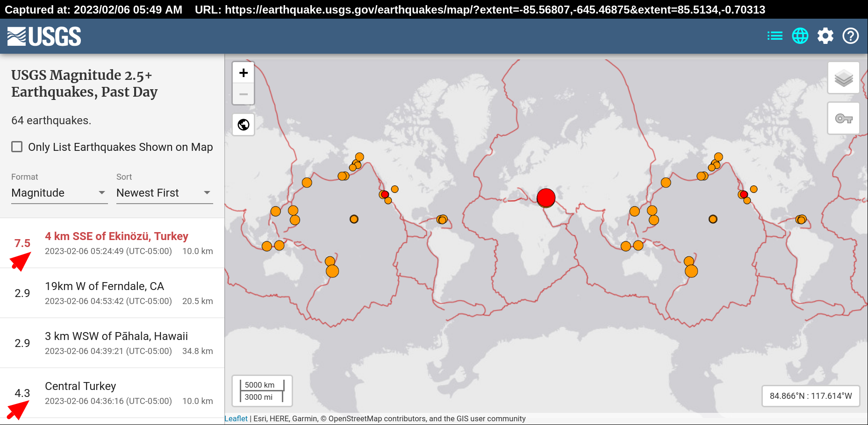Click the large red Turkey earthquake marker

[546, 198]
